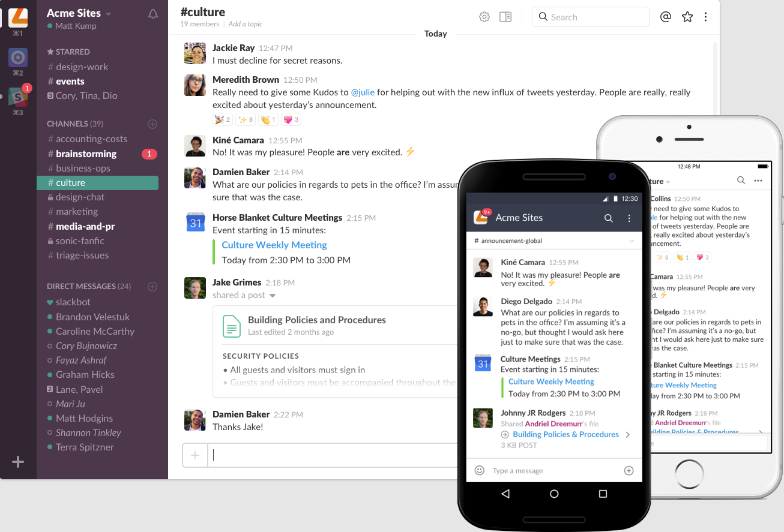Expand announcement-global channel dropdown on Android

tap(632, 241)
